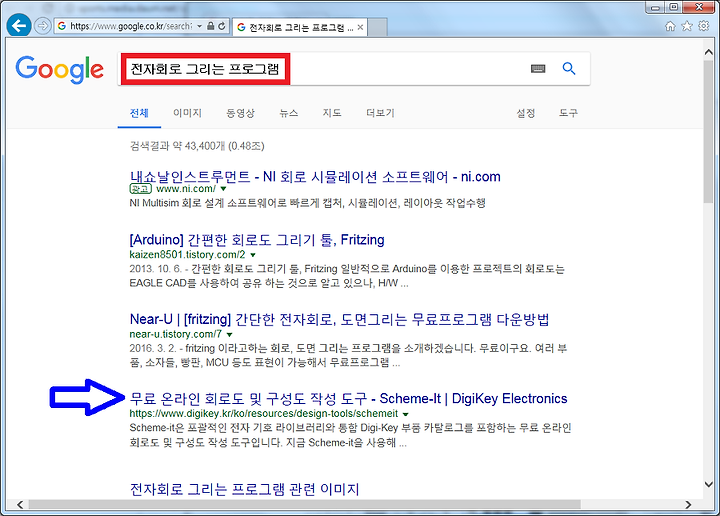Open the on-screen keyboard icon in search box
The image size is (720, 516).
coord(538,69)
